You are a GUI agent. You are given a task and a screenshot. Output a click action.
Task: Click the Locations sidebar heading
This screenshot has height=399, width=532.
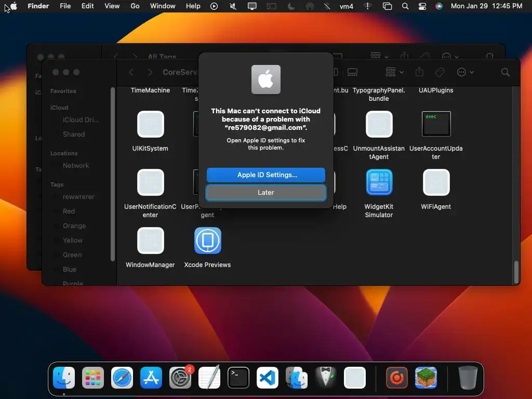point(64,153)
